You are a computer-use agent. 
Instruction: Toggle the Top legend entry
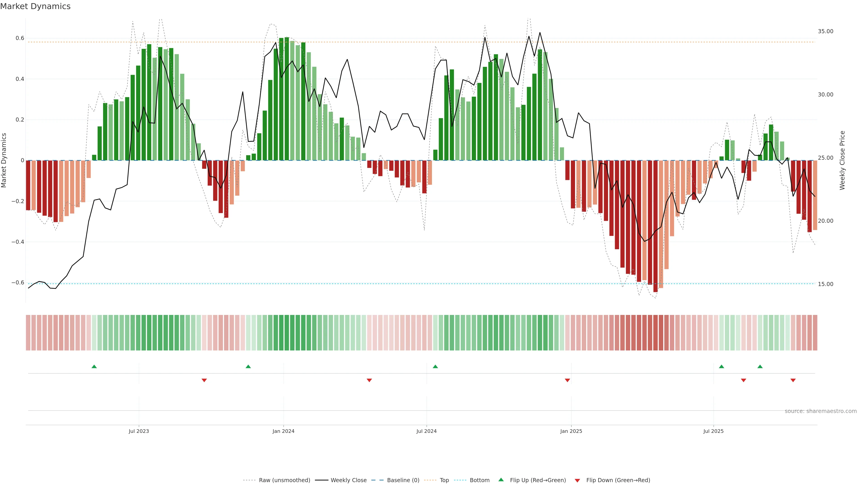[x=444, y=480]
